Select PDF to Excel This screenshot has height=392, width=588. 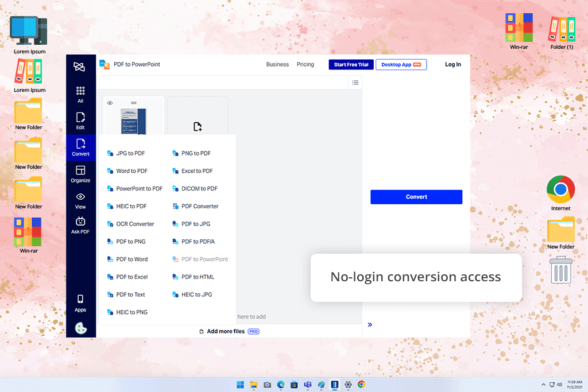pos(127,277)
